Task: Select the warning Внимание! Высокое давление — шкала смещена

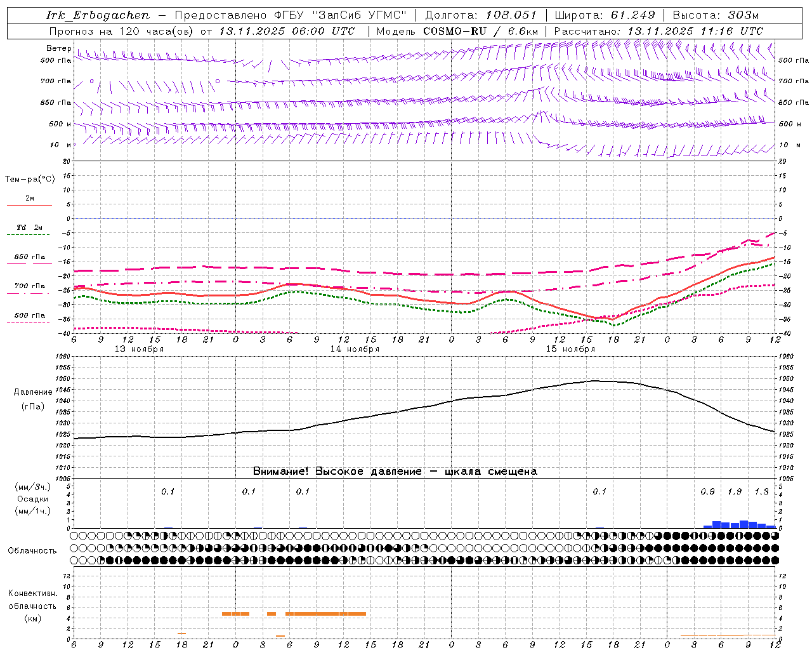Action: (x=395, y=472)
